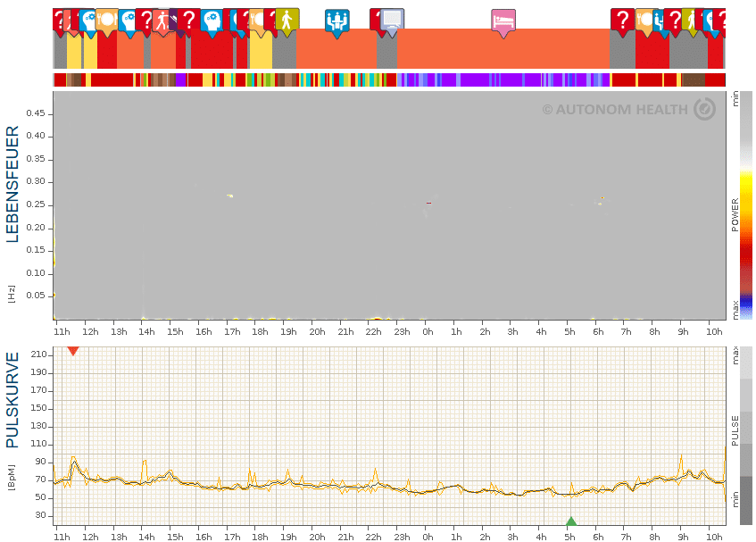This screenshot has height=542, width=756.
Task: Click the olive walking marker beside the meeting icon
Action: tap(287, 21)
